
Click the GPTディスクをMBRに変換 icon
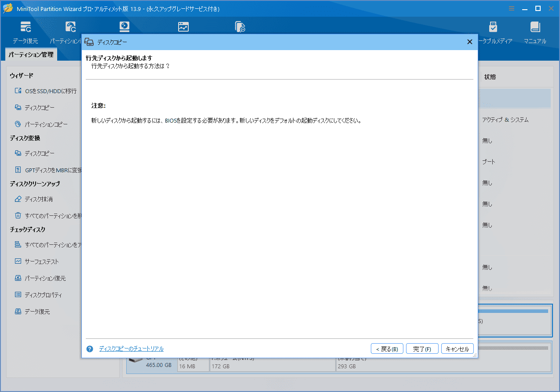click(18, 170)
